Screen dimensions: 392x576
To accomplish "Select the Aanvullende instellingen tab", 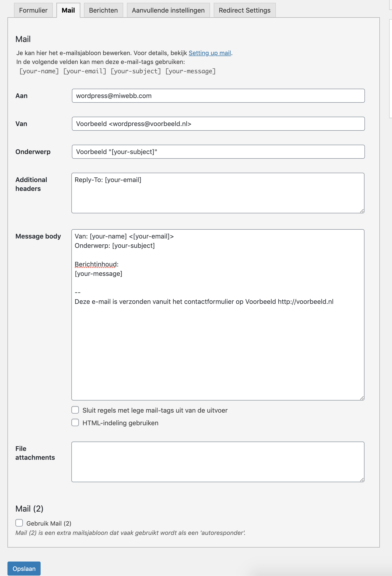I will click(168, 11).
